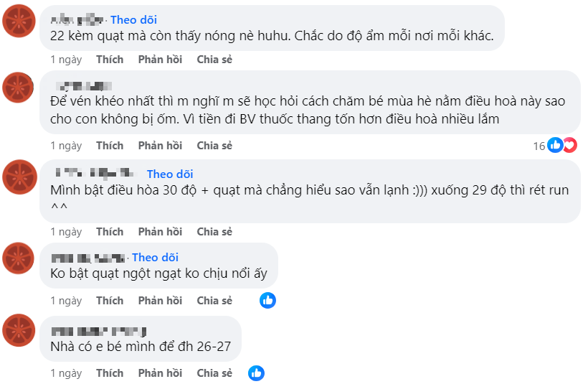Screen dimensions: 588x384
Task: Click the avatar next to the '30 độ' comment
Action: point(19,177)
